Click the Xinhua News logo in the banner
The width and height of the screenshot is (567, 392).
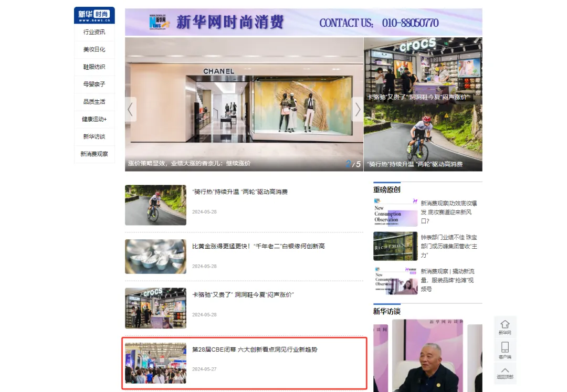(x=157, y=23)
